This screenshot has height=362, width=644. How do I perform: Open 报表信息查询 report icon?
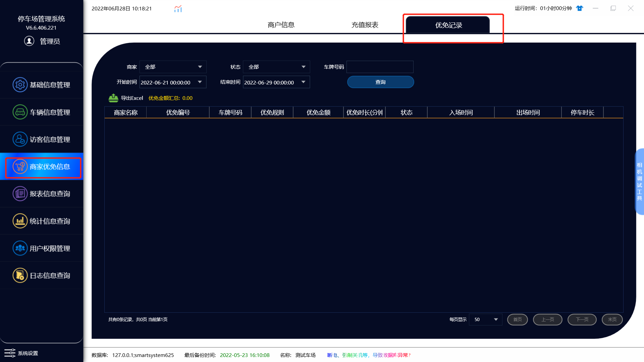pyautogui.click(x=20, y=194)
